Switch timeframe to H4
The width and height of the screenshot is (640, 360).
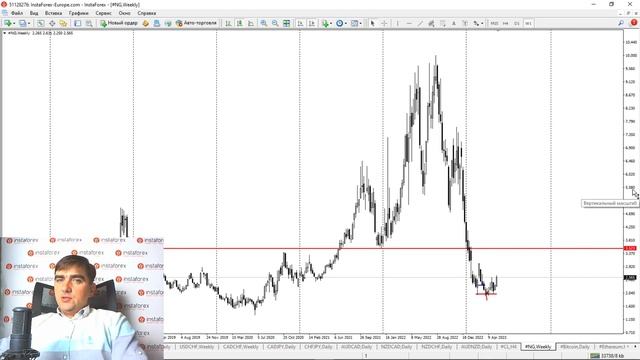505,23
